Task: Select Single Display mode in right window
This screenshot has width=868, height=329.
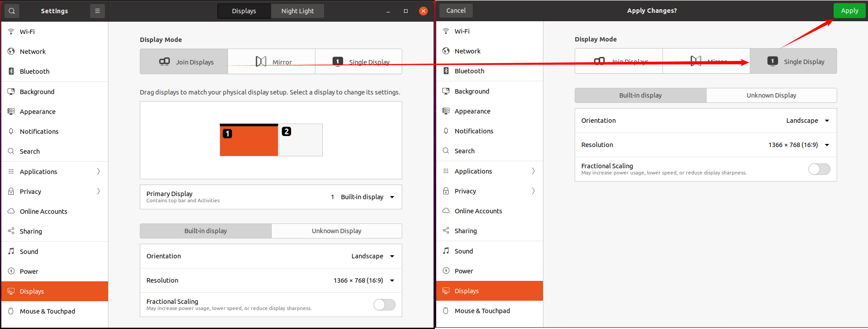Action: click(x=793, y=61)
